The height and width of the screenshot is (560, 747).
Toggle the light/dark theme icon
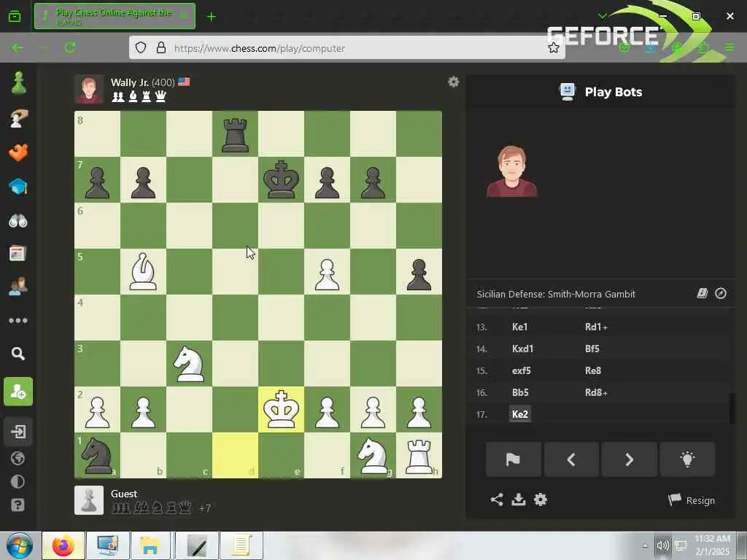[18, 481]
